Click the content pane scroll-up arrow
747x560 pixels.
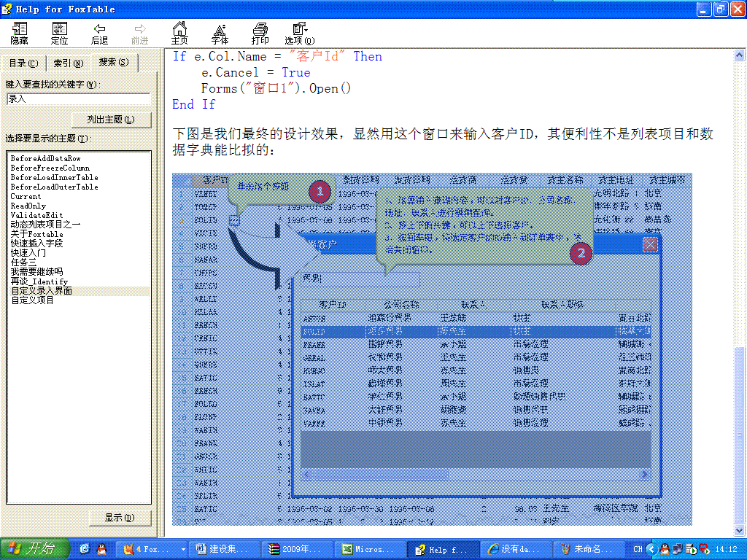click(x=739, y=55)
